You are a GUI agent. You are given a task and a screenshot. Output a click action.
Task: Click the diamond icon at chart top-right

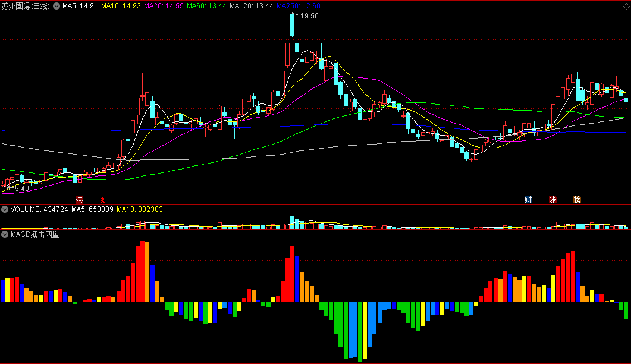(626, 6)
